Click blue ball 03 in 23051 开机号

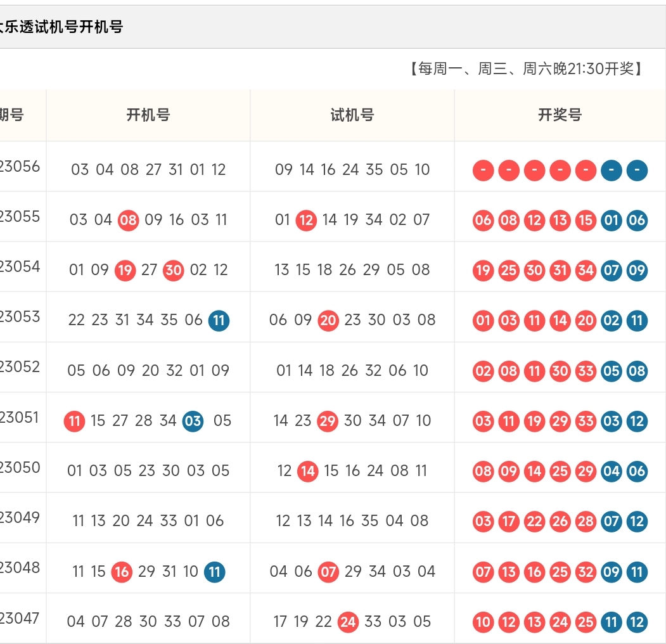pos(193,421)
